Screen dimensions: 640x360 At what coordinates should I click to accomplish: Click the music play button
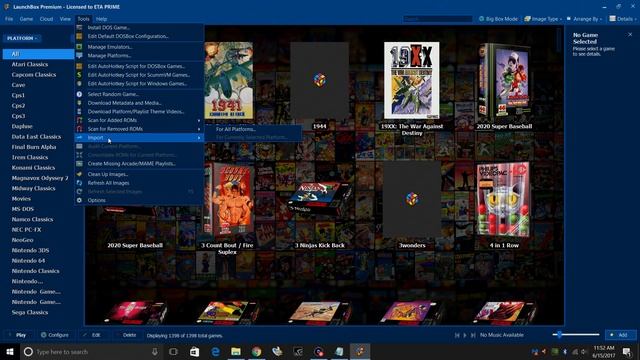[465, 335]
